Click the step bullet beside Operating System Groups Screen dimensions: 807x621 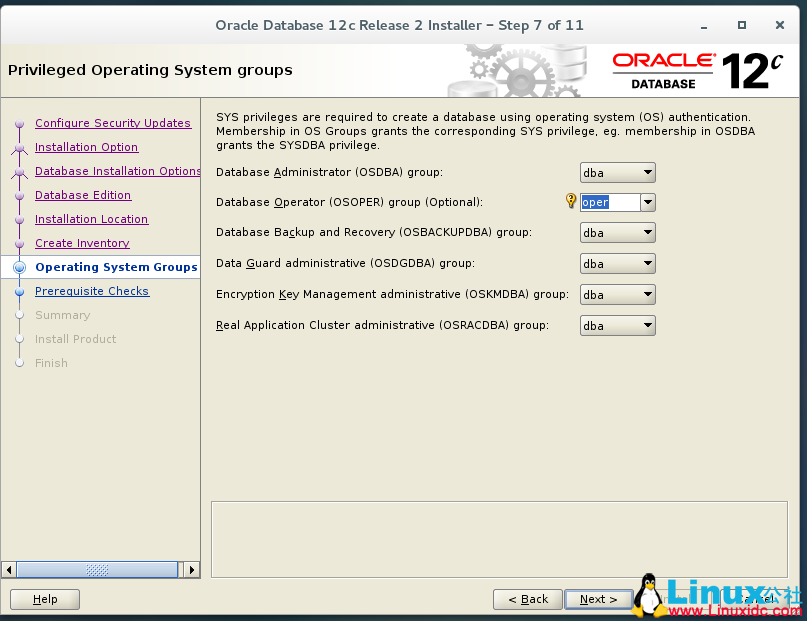click(18, 267)
